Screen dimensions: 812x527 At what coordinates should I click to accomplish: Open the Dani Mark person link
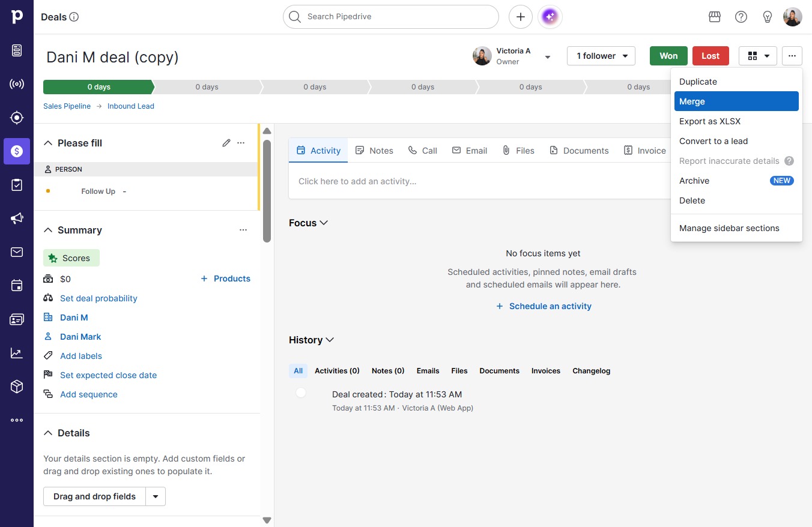80,337
